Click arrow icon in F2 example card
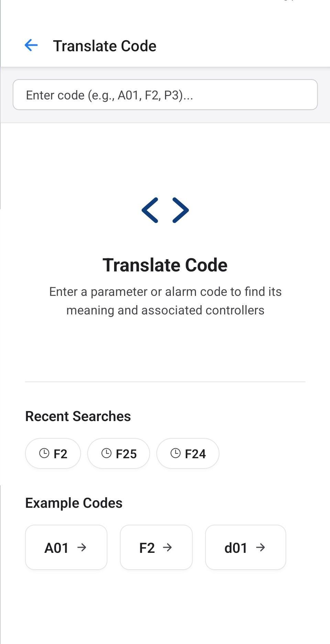Image resolution: width=330 pixels, height=644 pixels. [x=167, y=547]
